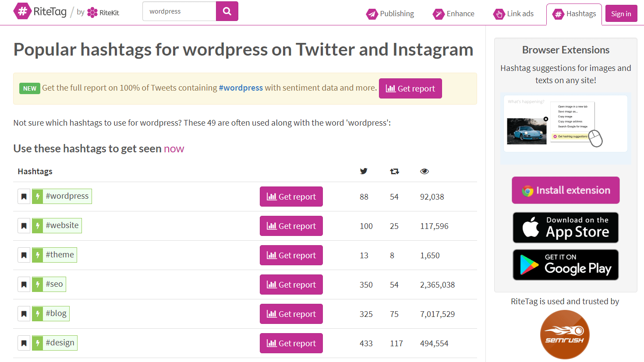
Task: Click the browser extension preview image
Action: pos(566,128)
